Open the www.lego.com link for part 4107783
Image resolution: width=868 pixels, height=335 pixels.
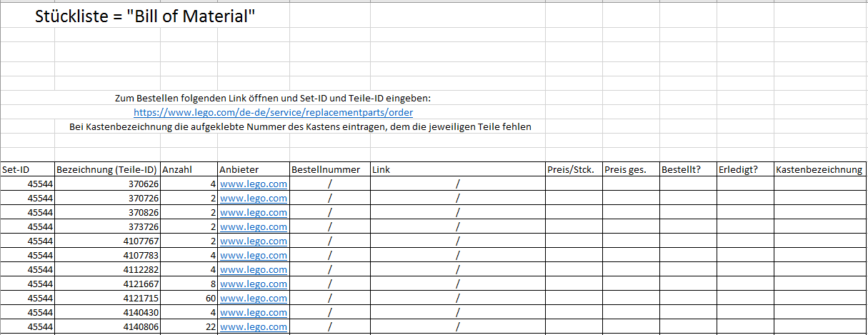[x=254, y=255]
